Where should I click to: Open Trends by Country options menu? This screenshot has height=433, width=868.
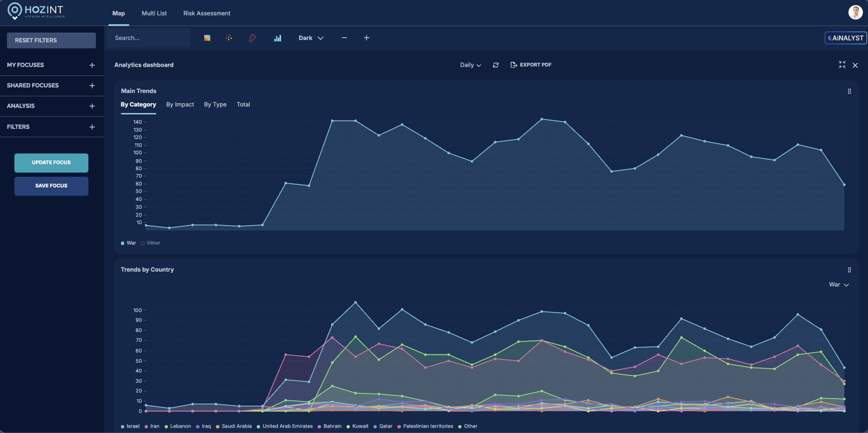[x=849, y=270]
